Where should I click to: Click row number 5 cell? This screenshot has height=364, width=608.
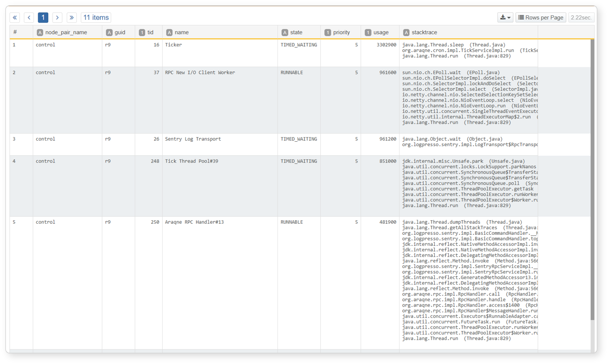coord(21,283)
